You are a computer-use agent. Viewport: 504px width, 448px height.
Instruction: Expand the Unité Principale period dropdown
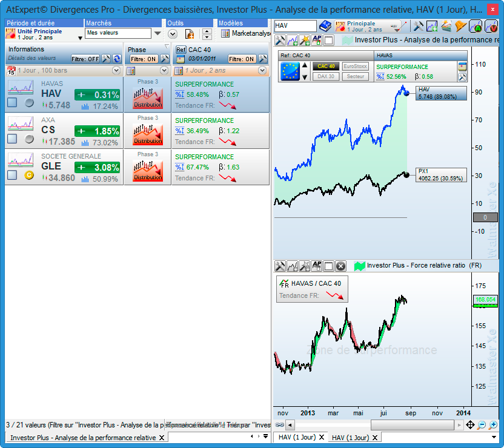pos(80,38)
